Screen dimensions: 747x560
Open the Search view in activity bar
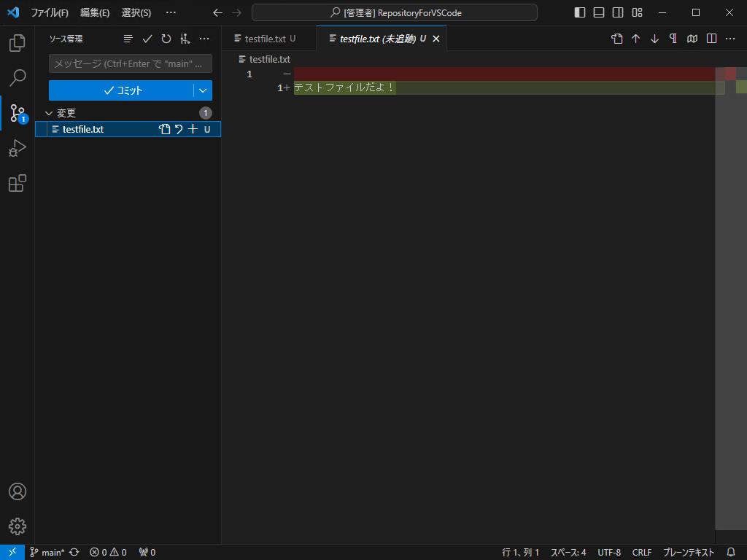[x=18, y=77]
